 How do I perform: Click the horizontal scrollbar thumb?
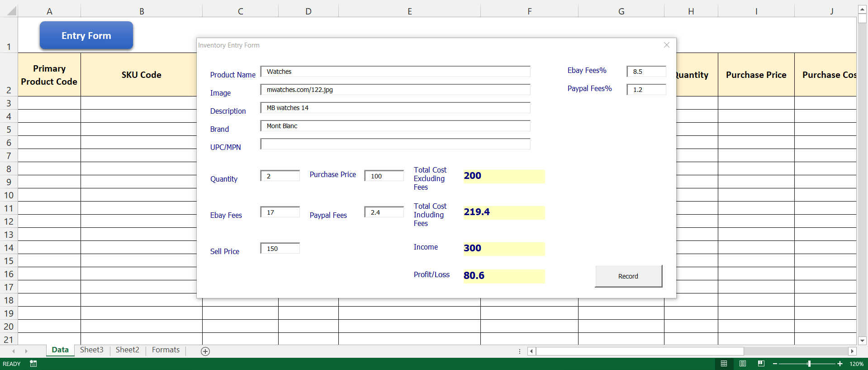[640, 351]
